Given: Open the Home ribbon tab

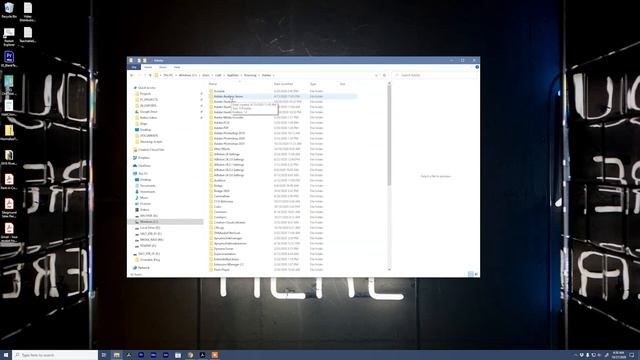Looking at the screenshot, I should tap(148, 67).
